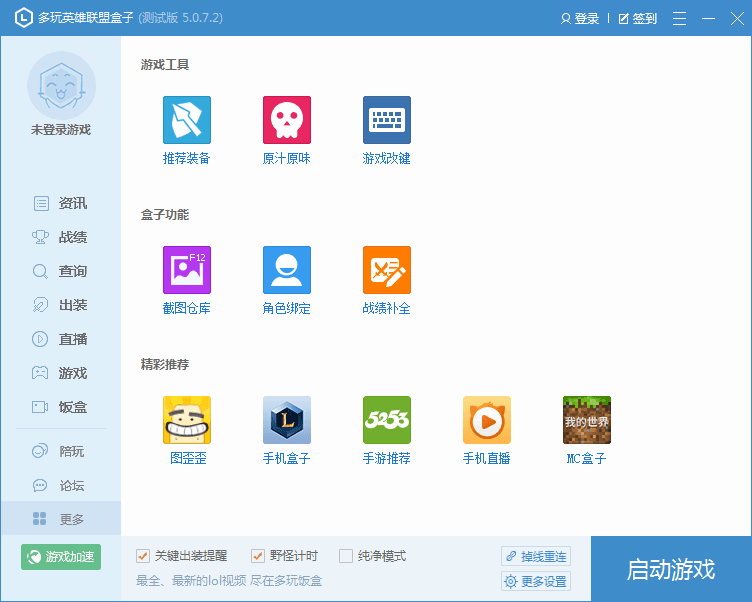
Task: Open the 图歪歪 recommended app
Action: [187, 420]
